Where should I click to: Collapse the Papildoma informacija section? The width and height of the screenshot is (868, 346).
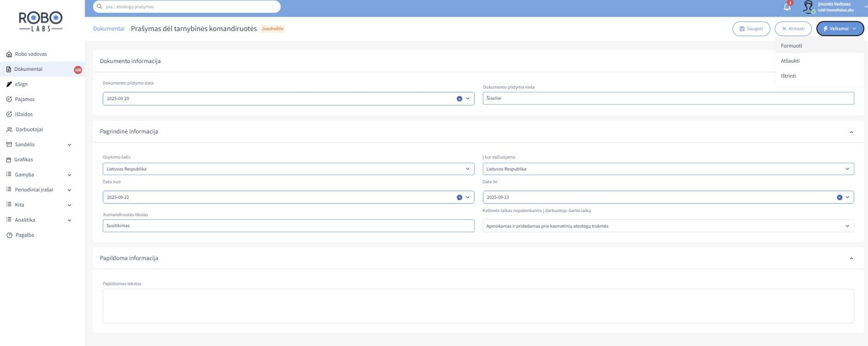tap(851, 258)
